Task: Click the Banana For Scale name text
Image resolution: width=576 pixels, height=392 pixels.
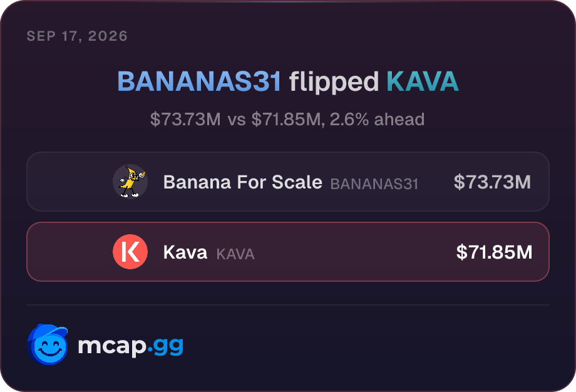Action: click(243, 182)
